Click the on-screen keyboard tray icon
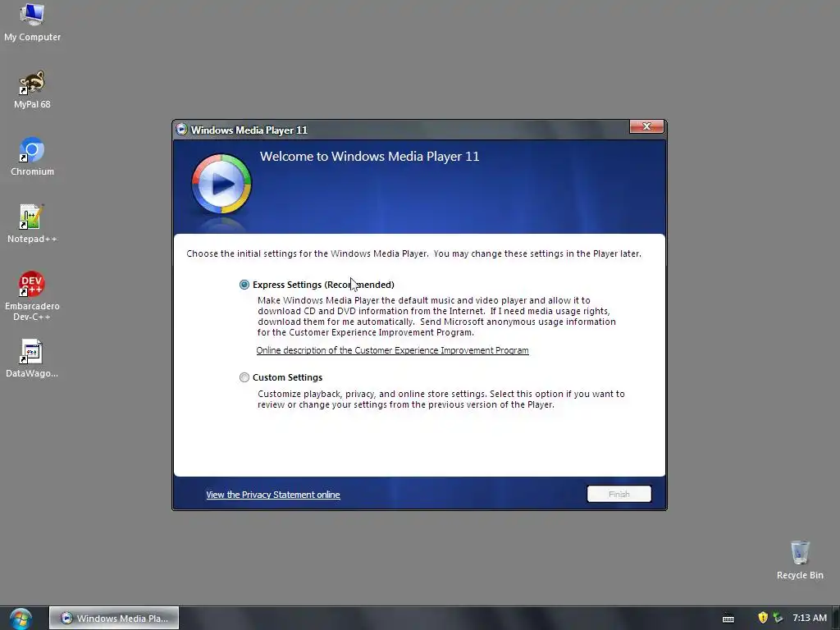Viewport: 840px width, 630px height. (x=728, y=619)
